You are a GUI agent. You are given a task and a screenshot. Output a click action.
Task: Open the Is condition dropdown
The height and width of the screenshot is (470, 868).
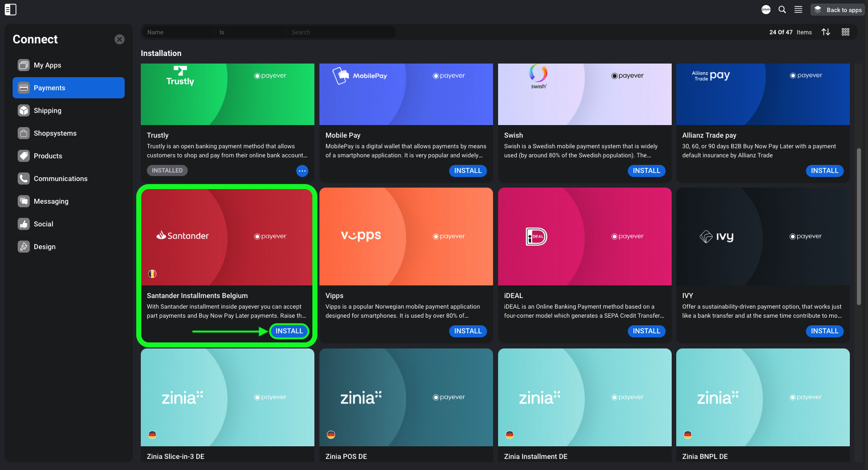point(251,32)
